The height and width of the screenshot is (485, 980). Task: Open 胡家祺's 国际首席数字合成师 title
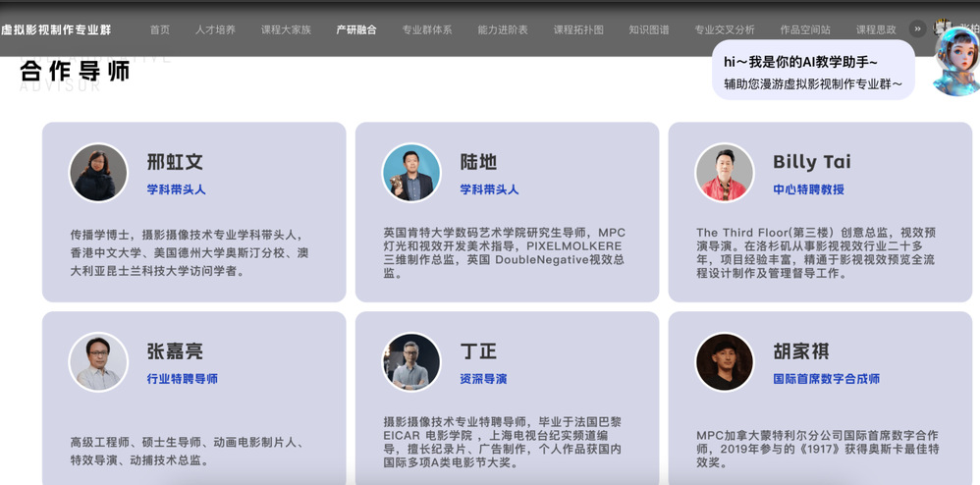[x=826, y=379]
